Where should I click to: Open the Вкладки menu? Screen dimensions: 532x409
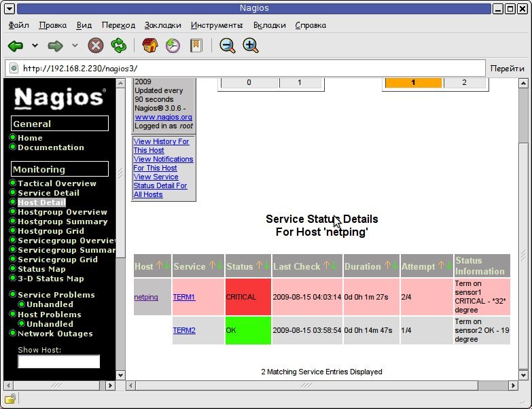click(270, 25)
